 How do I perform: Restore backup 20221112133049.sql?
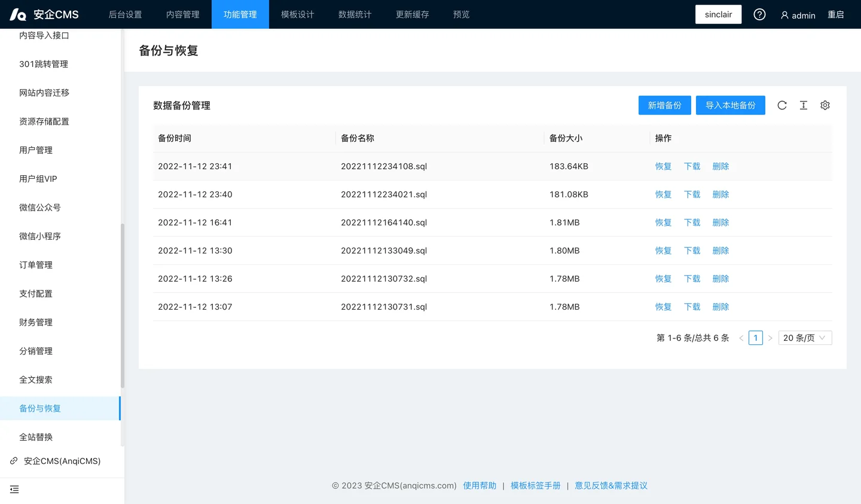(x=664, y=251)
